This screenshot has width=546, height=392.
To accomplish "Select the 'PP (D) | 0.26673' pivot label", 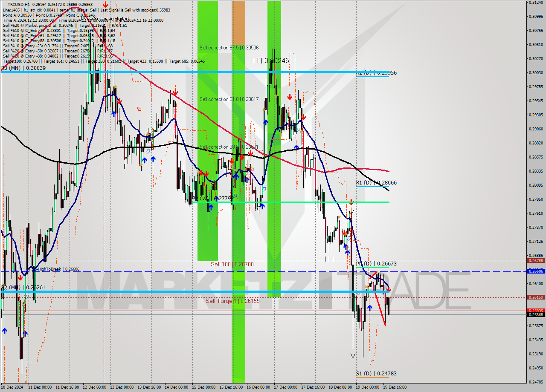I will [376, 264].
